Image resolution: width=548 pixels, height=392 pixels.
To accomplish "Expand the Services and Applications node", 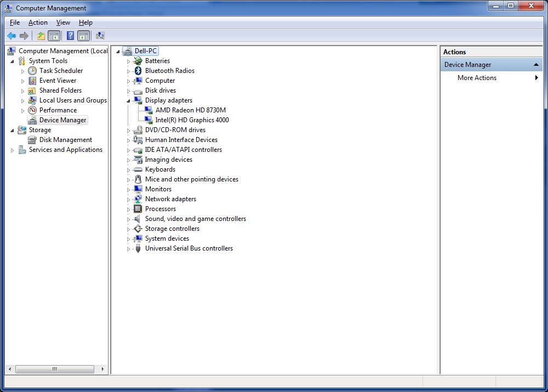I will click(13, 150).
